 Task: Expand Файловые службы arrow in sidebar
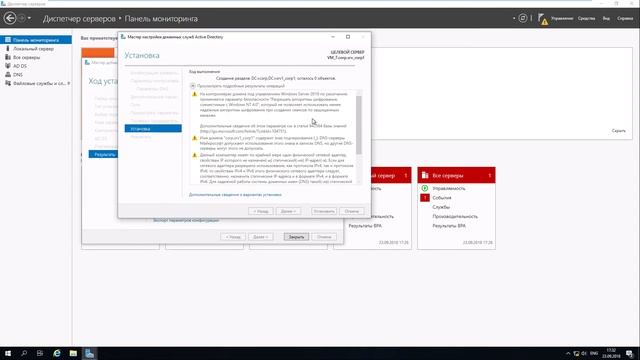[x=69, y=83]
